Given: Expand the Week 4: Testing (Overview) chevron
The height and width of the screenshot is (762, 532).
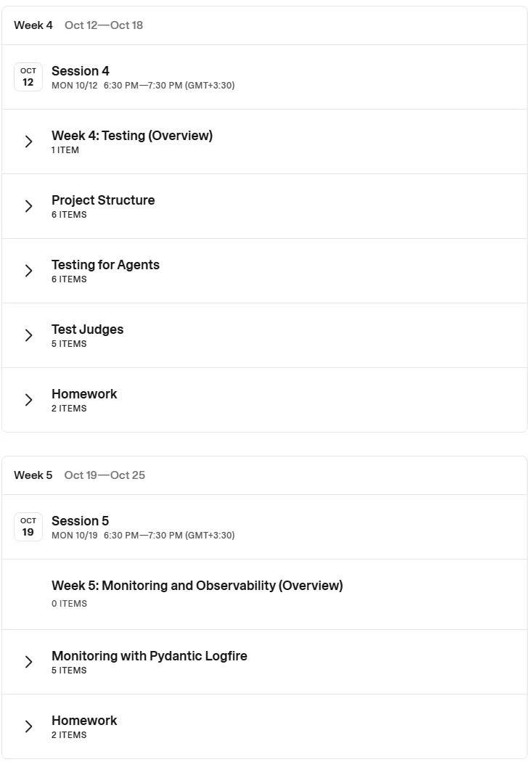Looking at the screenshot, I should (28, 142).
